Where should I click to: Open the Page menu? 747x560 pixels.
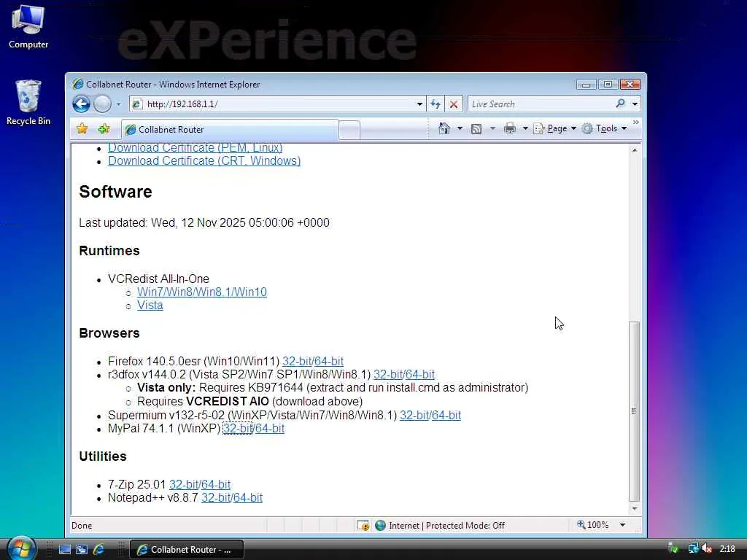(555, 128)
